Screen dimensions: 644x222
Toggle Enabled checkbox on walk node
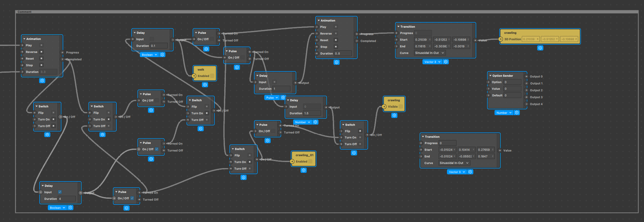coord(212,76)
